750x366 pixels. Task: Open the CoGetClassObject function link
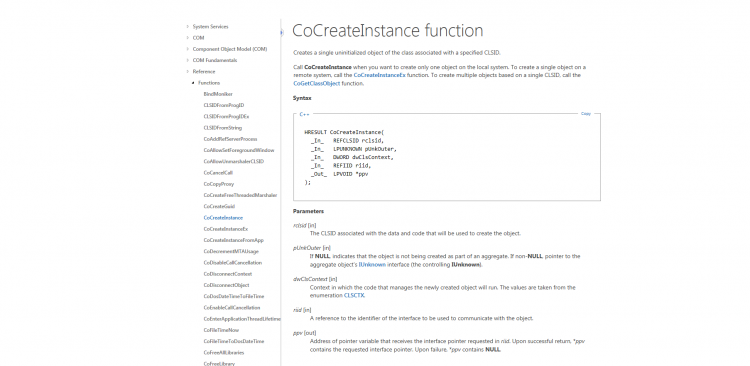click(x=317, y=83)
